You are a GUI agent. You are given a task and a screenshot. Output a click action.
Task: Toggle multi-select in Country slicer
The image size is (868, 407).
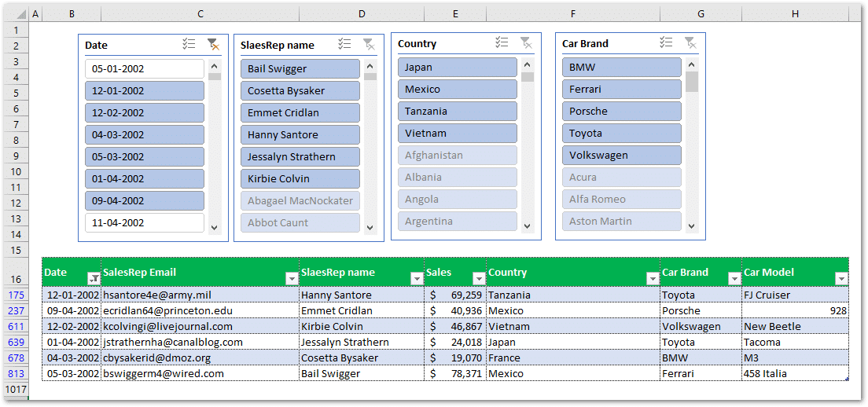tap(502, 43)
